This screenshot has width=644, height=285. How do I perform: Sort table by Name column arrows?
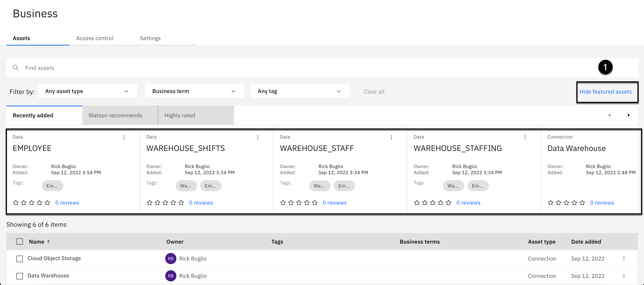pyautogui.click(x=49, y=242)
